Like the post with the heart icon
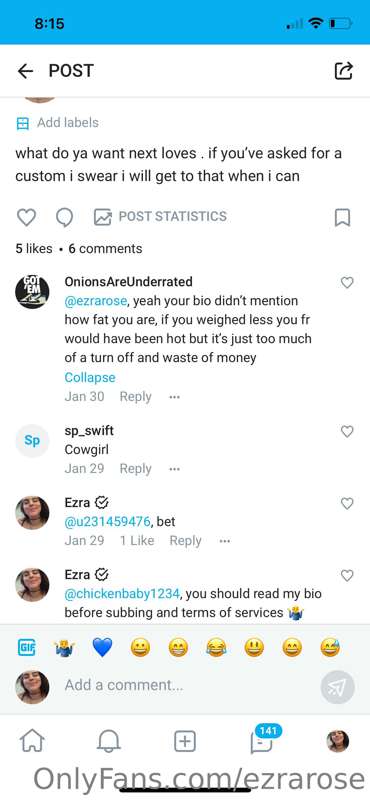Screen dimensions: 370x800 tap(27, 217)
